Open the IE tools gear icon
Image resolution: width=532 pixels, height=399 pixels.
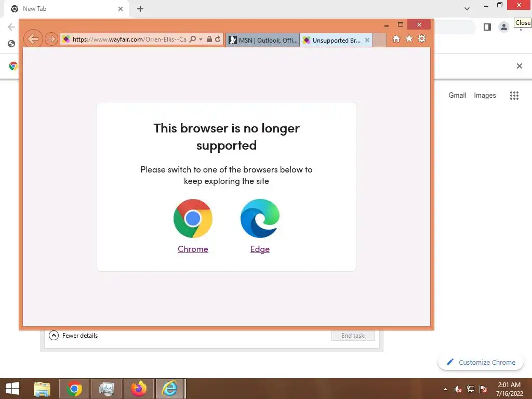pos(422,38)
